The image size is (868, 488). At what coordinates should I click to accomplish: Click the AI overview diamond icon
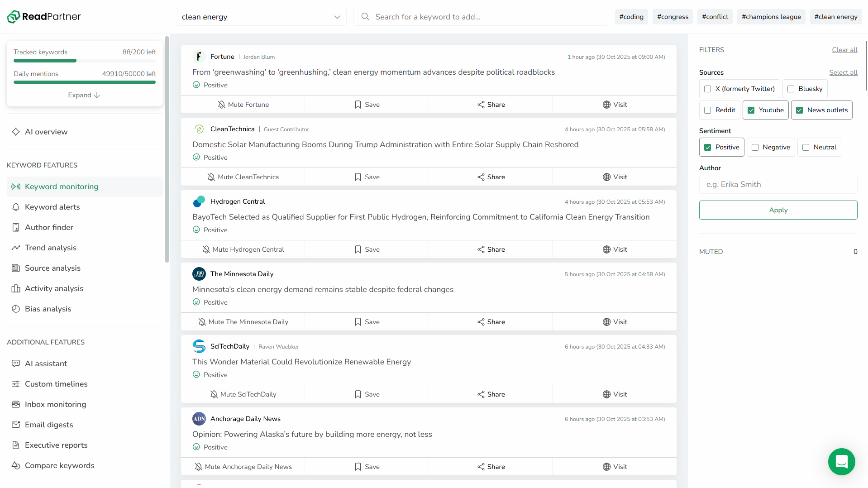click(x=16, y=132)
